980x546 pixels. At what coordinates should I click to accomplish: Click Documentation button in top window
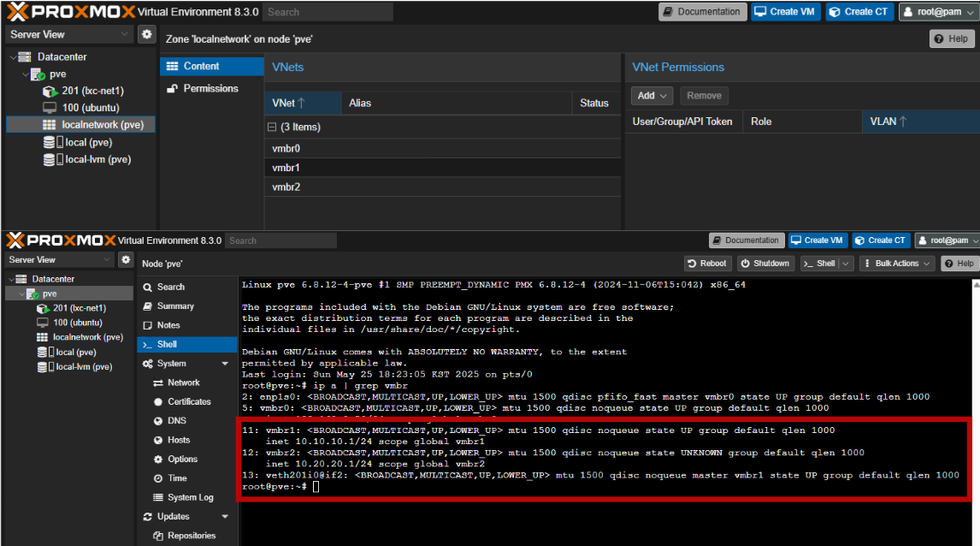702,12
